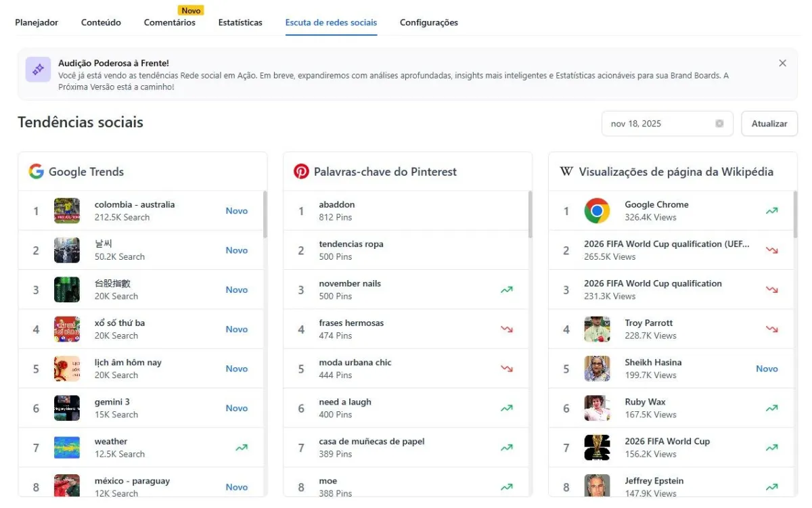The width and height of the screenshot is (812, 508).
Task: Clear the date using the field's x icon
Action: 719,124
